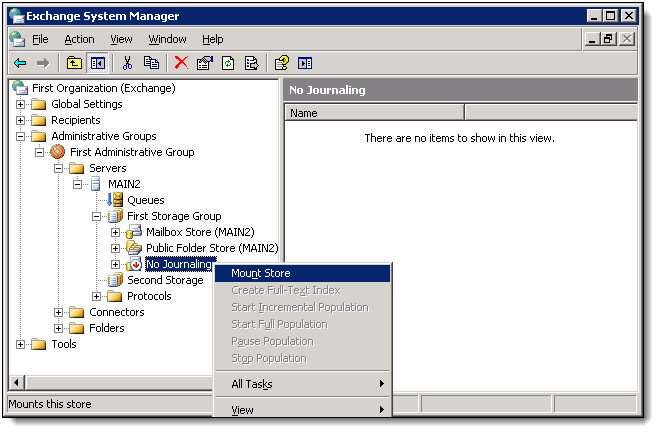This screenshot has height=435, width=661.
Task: Expand the Recipients node
Action: (20, 120)
